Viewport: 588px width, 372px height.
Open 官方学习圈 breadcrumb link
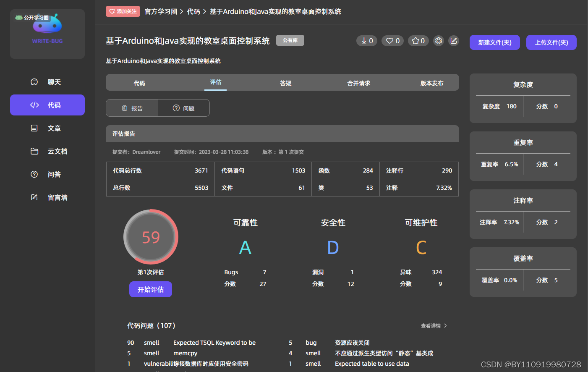161,12
